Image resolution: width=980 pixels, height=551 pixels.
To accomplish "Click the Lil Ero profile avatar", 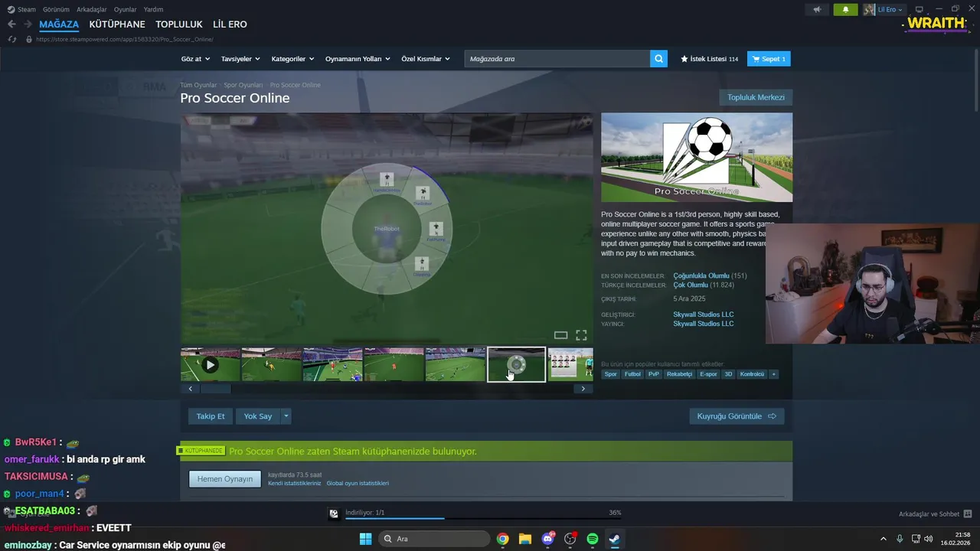I will coord(869,9).
